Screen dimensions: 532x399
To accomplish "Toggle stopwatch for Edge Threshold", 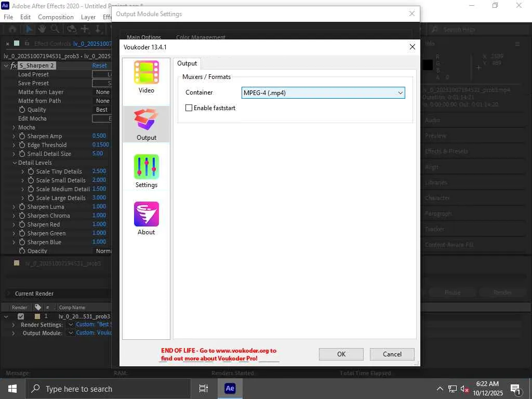I will (x=22, y=145).
